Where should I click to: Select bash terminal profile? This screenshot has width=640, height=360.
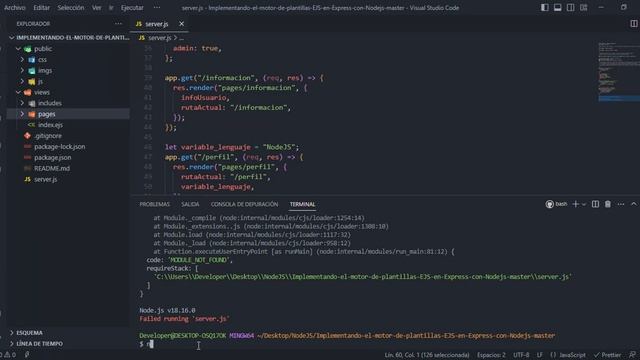[556, 204]
